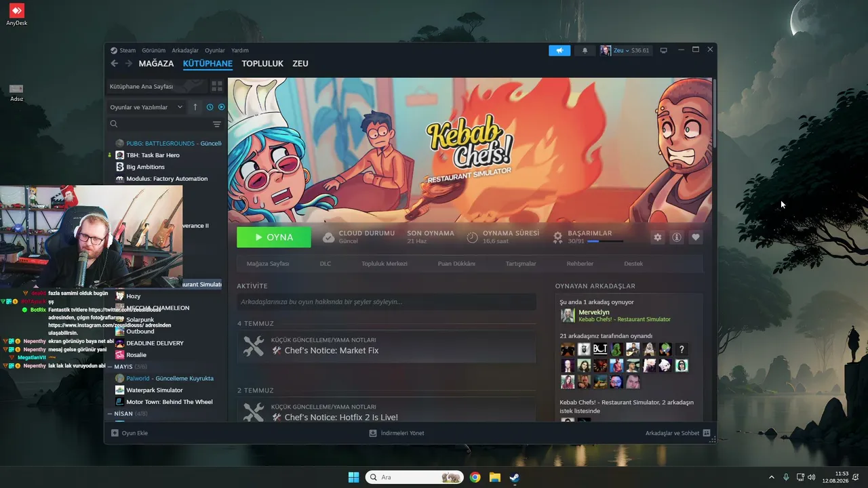868x488 pixels.
Task: Open Google Chrome from the taskbar
Action: click(x=475, y=477)
